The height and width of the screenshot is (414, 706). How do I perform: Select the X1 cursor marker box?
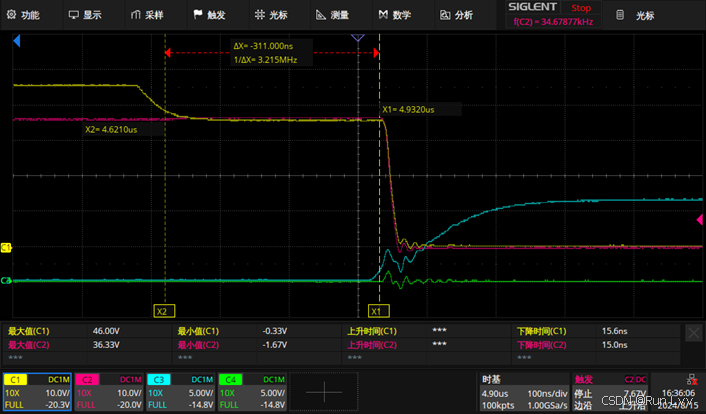(x=378, y=311)
